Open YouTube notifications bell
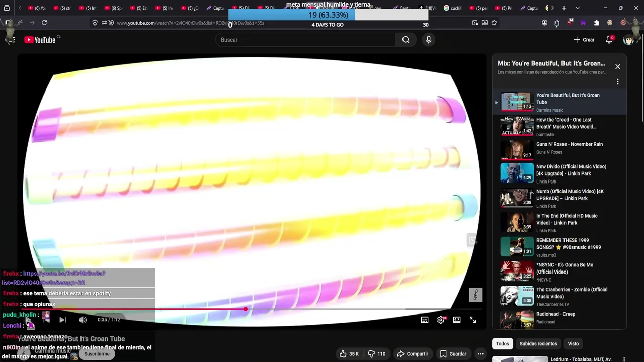Viewport: 644px width, 362px height. pyautogui.click(x=609, y=40)
